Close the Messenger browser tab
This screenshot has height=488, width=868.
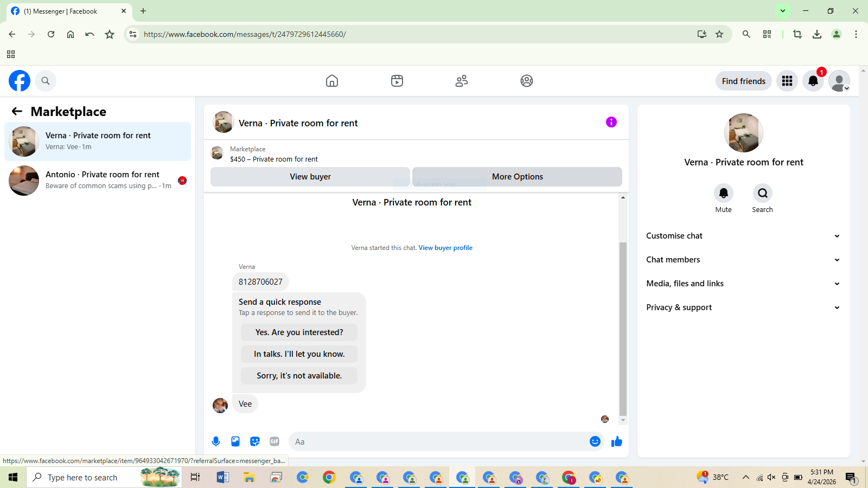click(x=124, y=11)
